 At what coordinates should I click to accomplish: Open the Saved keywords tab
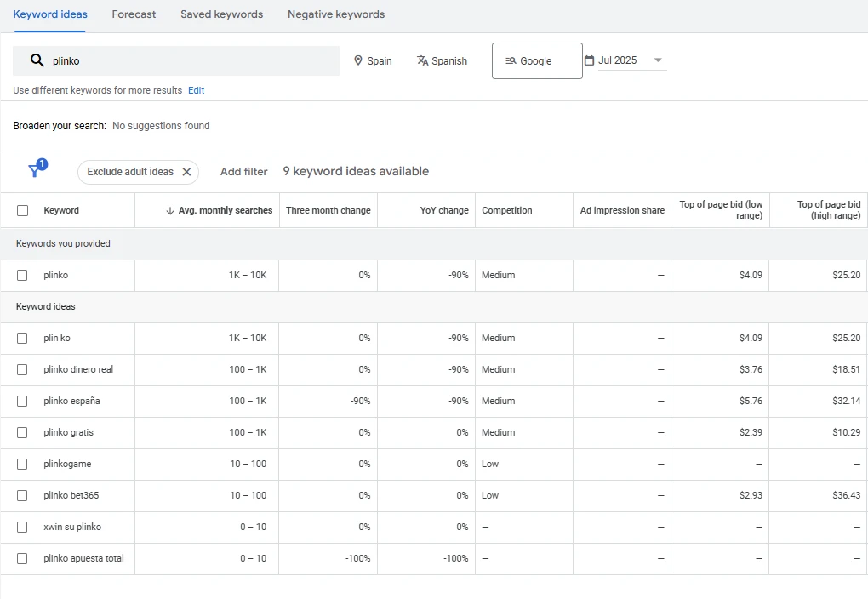[221, 14]
